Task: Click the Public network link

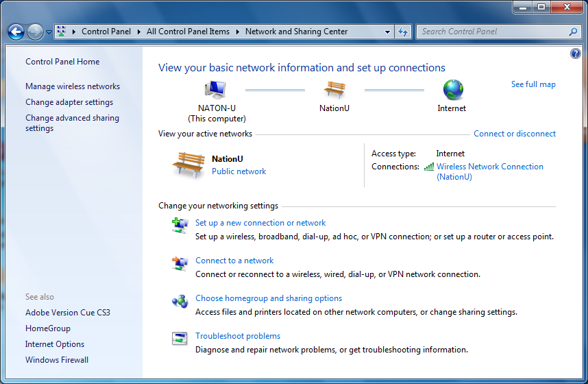Action: coord(238,171)
